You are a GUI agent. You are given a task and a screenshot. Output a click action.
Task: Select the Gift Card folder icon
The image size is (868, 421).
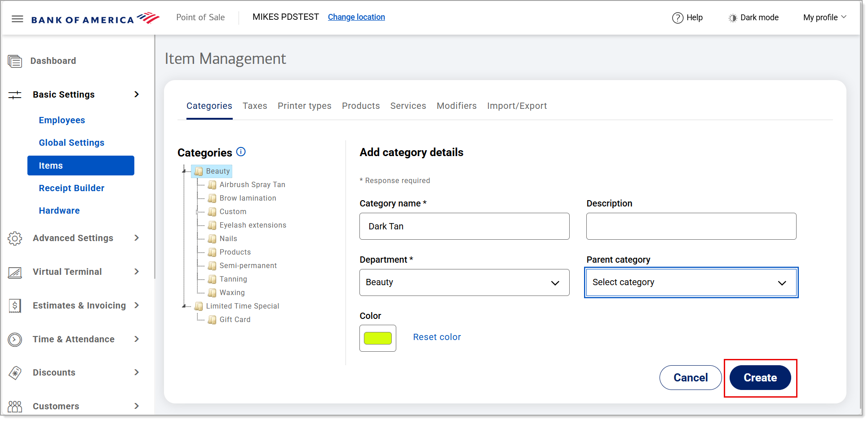tap(212, 320)
